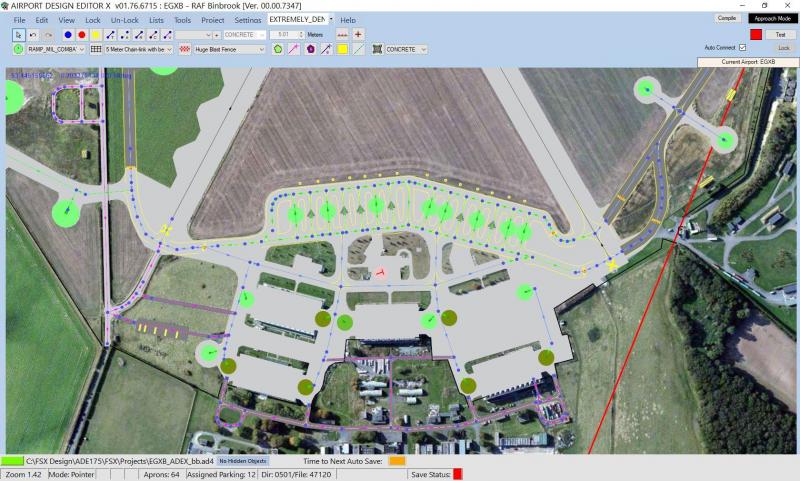This screenshot has width=800, height=481.
Task: Expand the Huge Blast Fence dropdown
Action: pos(229,48)
